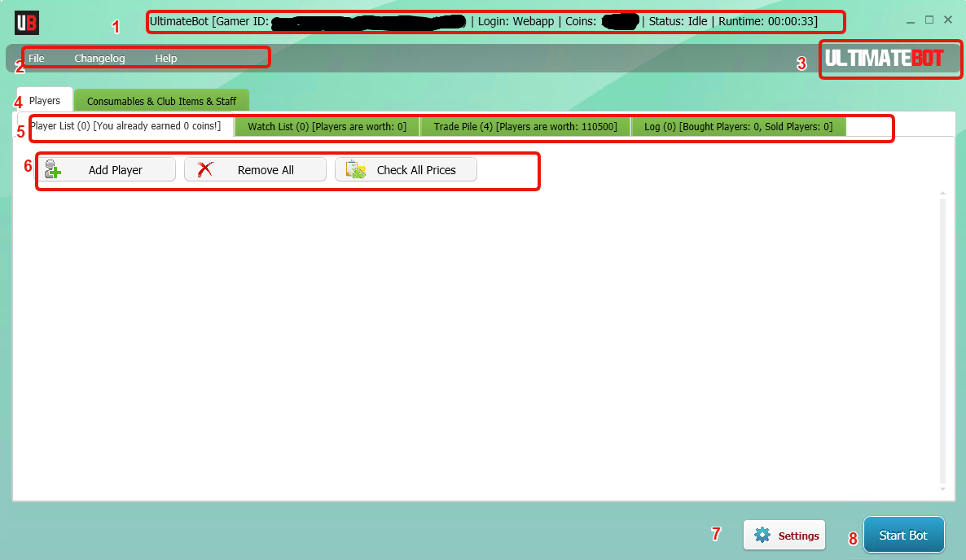The height and width of the screenshot is (560, 966).
Task: Click 'Login: Webapp' in the title bar
Action: point(516,21)
